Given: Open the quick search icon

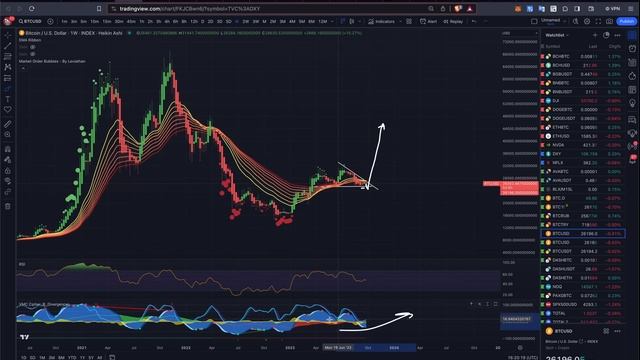Looking at the screenshot, I should 576,21.
